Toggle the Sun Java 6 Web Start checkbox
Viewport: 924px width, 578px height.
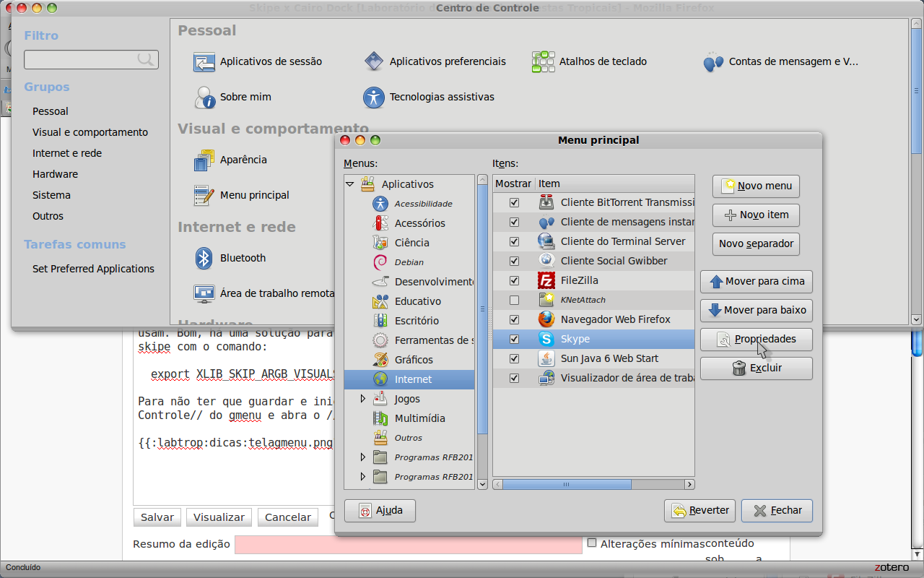point(514,358)
